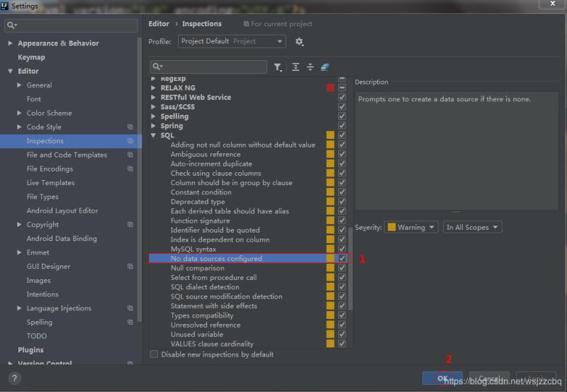567x392 pixels.
Task: Open the File Types page
Action: (x=43, y=197)
